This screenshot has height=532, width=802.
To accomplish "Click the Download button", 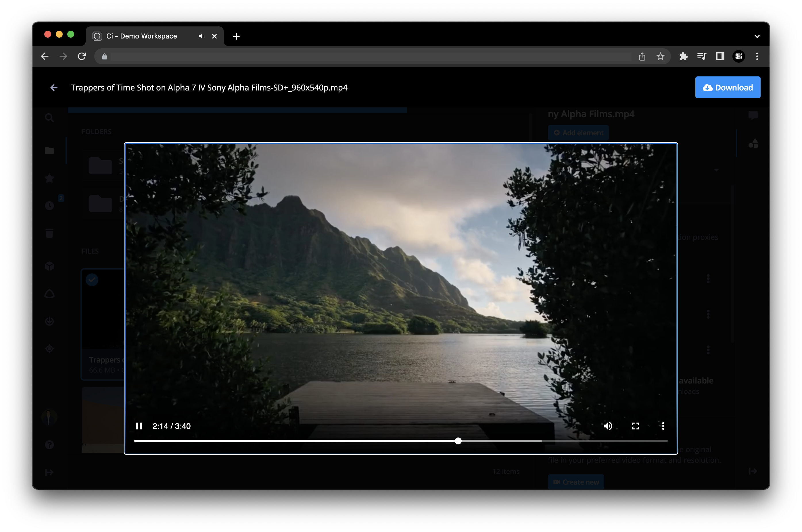I will (x=727, y=88).
